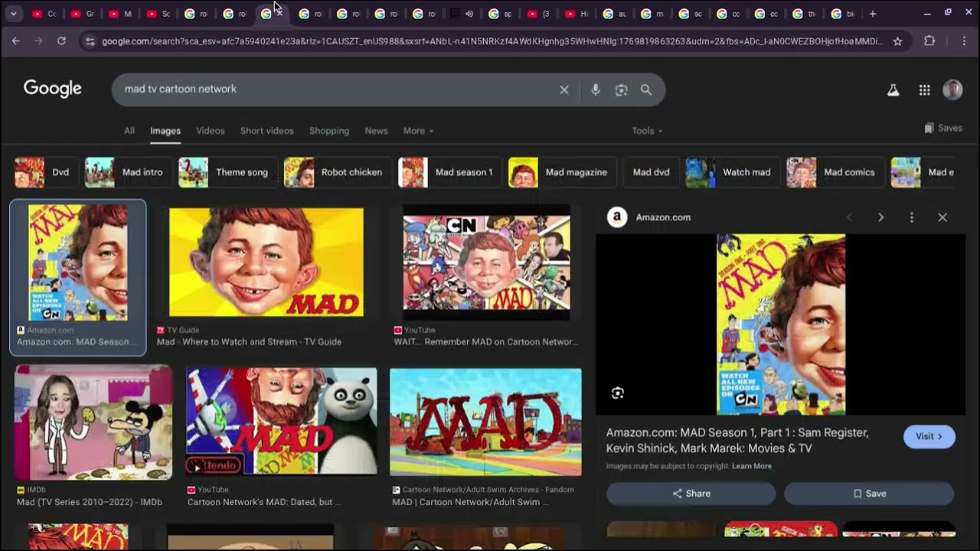This screenshot has height=551, width=980.
Task: Open Search Labs flask icon
Action: coord(893,90)
